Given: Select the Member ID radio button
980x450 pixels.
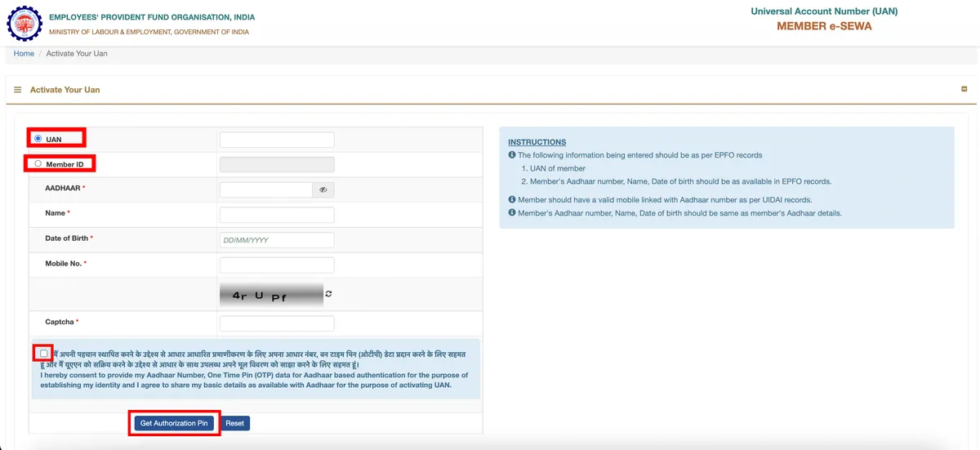Looking at the screenshot, I should (x=38, y=164).
